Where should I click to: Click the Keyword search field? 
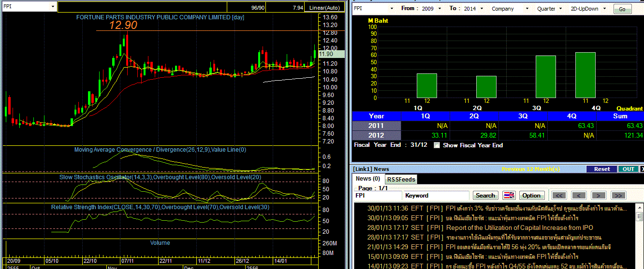pos(437,196)
